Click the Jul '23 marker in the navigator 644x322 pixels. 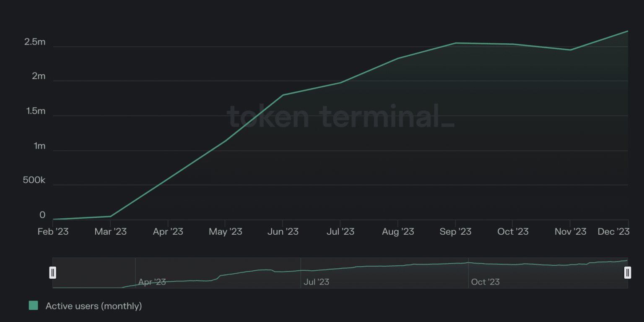pyautogui.click(x=316, y=282)
